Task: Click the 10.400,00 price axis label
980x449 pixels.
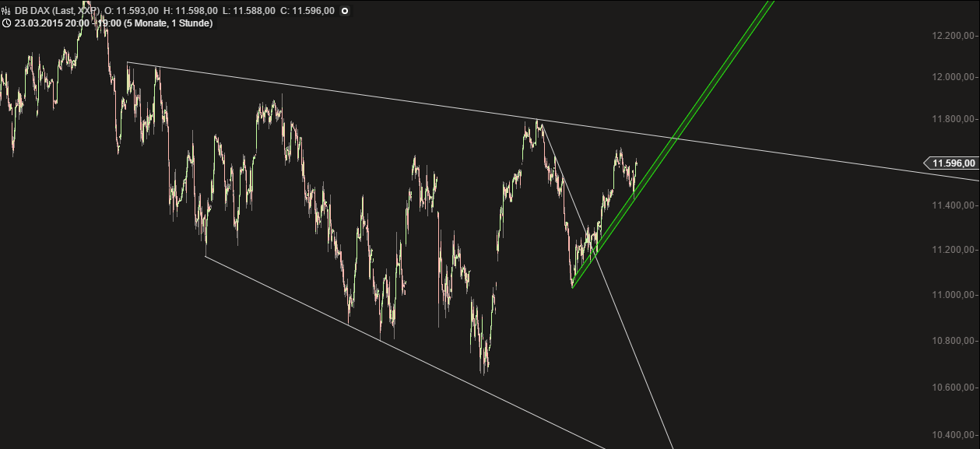Action: 954,435
